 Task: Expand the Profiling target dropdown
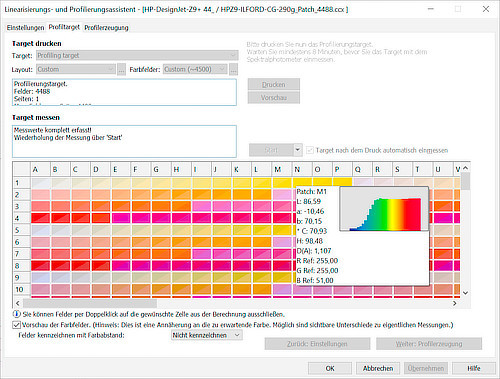pos(137,55)
